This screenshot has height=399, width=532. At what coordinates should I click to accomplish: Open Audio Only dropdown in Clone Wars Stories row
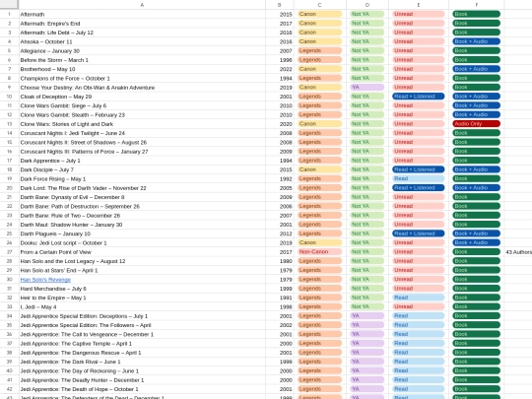[x=476, y=124]
